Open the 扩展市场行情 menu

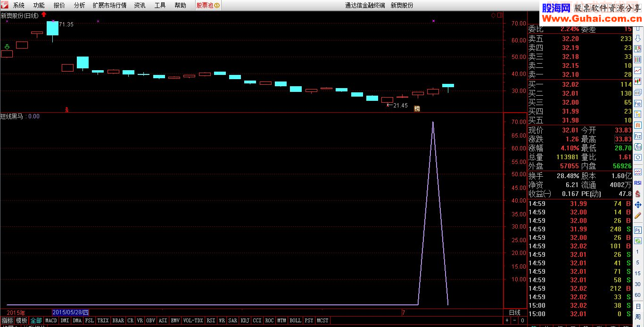pyautogui.click(x=109, y=5)
